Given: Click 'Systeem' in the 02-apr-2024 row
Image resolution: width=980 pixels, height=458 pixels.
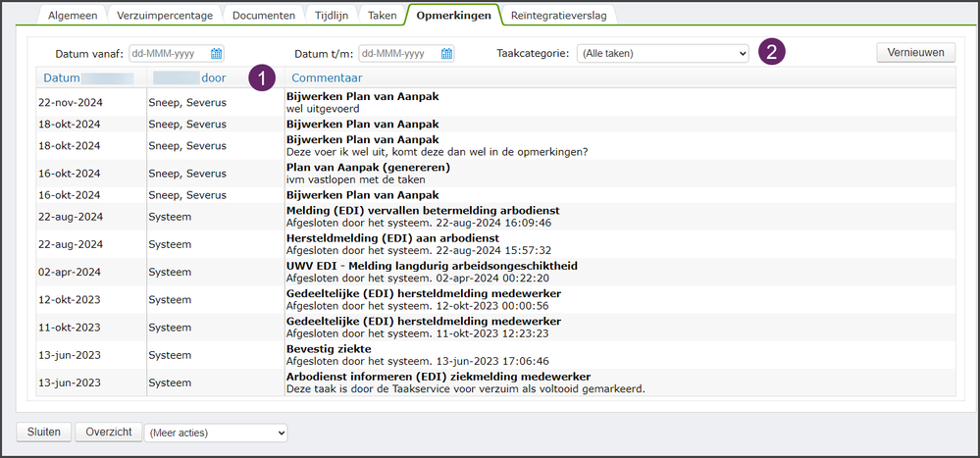Looking at the screenshot, I should click(170, 272).
